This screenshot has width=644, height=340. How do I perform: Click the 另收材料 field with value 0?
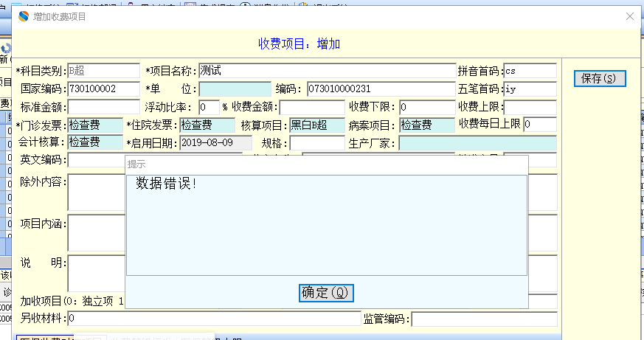coord(214,319)
